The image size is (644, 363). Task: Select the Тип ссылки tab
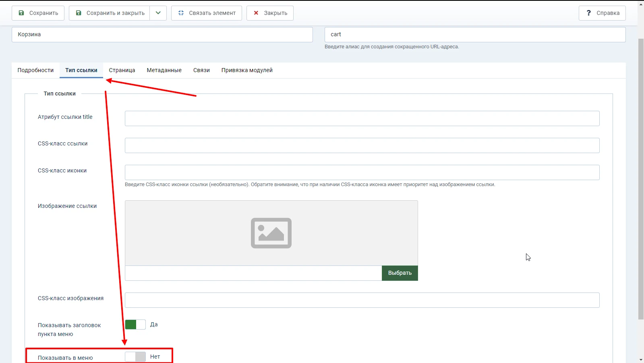pos(81,70)
